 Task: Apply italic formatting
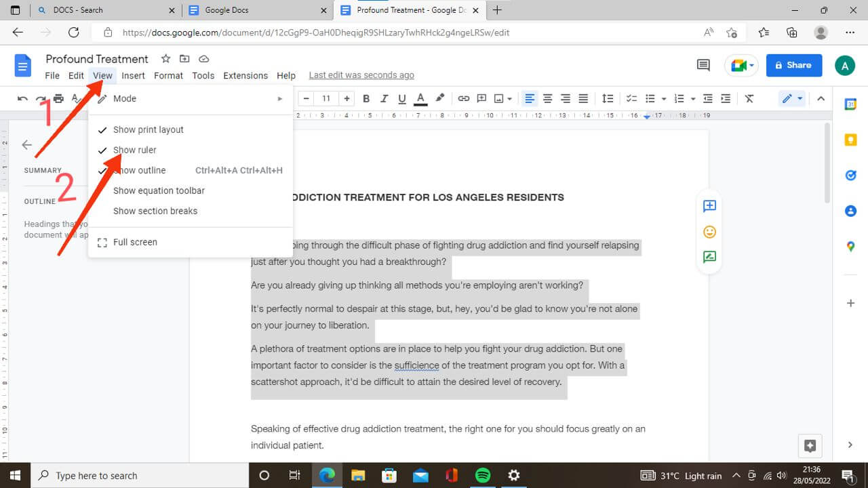pyautogui.click(x=384, y=98)
